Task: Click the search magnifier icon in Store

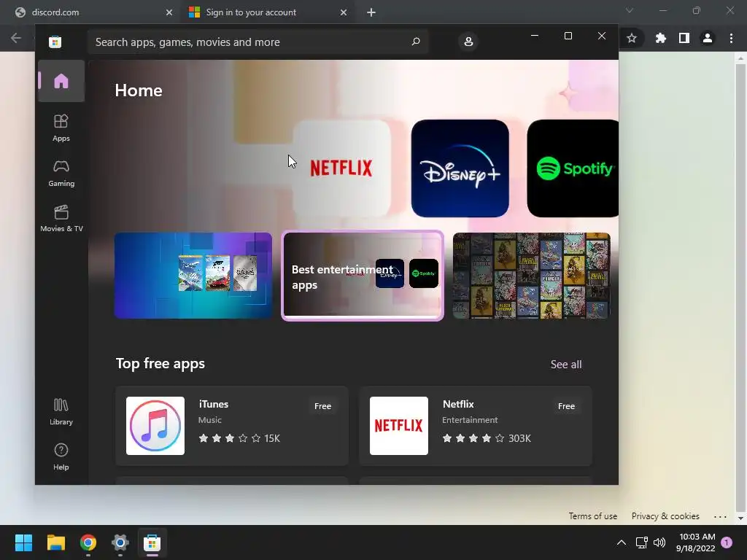Action: 415,42
